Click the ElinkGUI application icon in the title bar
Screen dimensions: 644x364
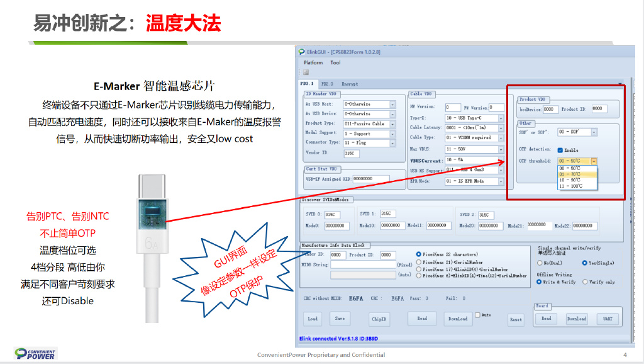pos(301,52)
